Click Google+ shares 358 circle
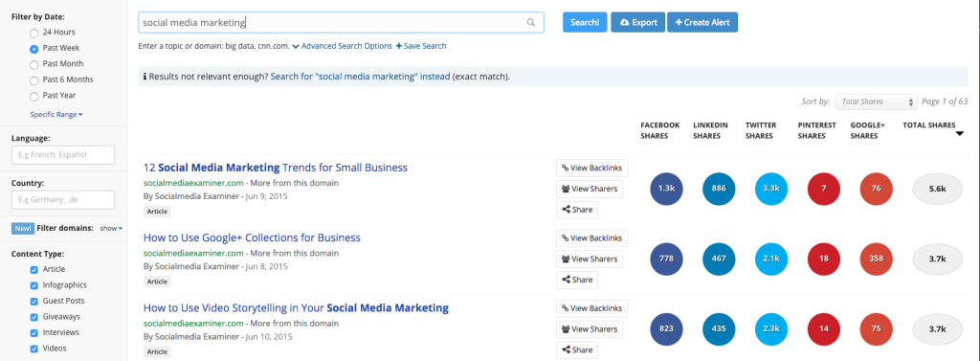This screenshot has width=980, height=361. tap(877, 259)
